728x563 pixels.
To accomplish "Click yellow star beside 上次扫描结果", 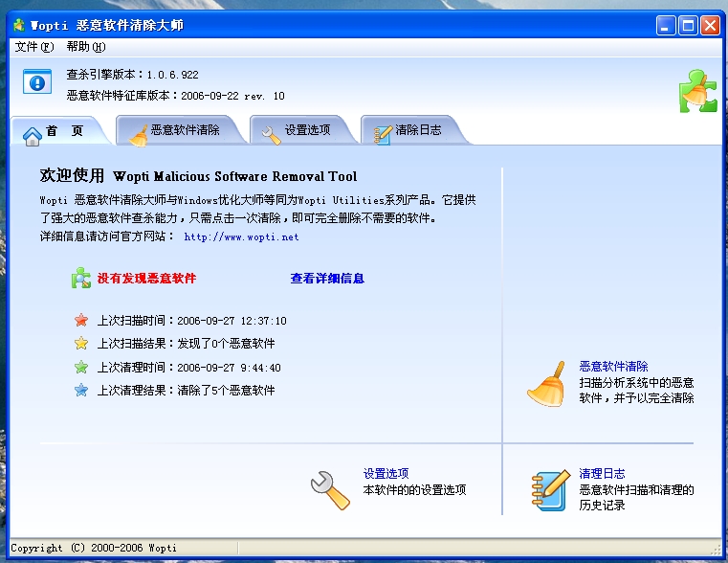I will [81, 344].
